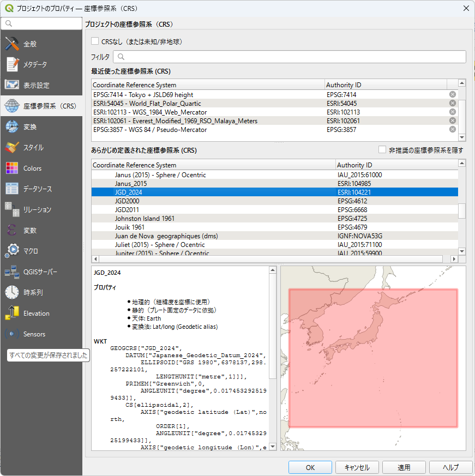Select the 座標参照系 (CRS) globe icon

[12, 106]
